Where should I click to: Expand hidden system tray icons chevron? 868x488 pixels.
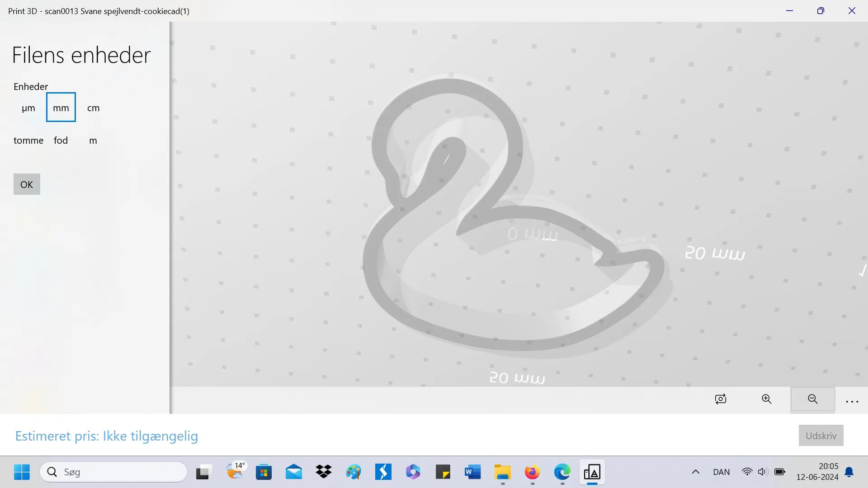click(x=696, y=472)
